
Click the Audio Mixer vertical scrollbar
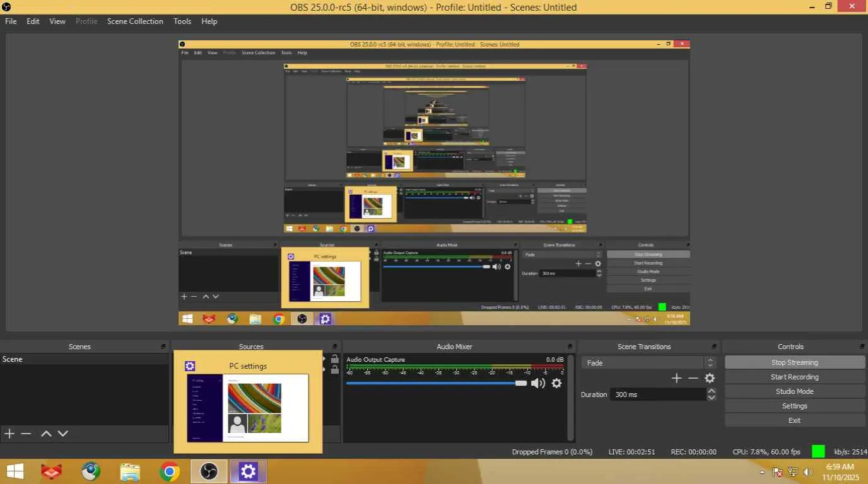pos(570,397)
